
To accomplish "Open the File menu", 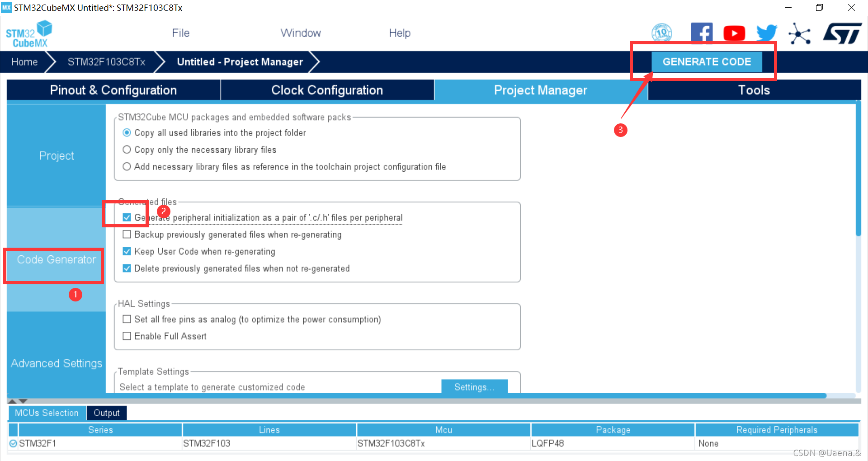I will 180,33.
